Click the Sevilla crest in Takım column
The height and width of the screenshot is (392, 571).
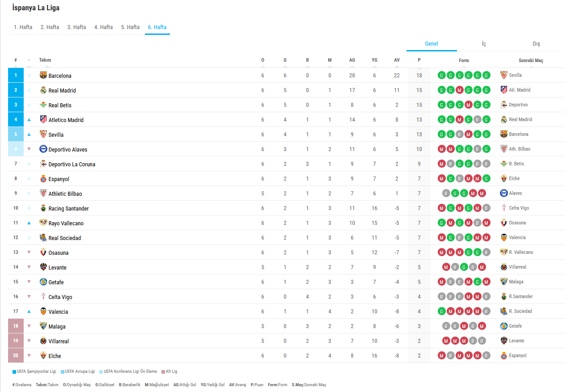coord(43,134)
